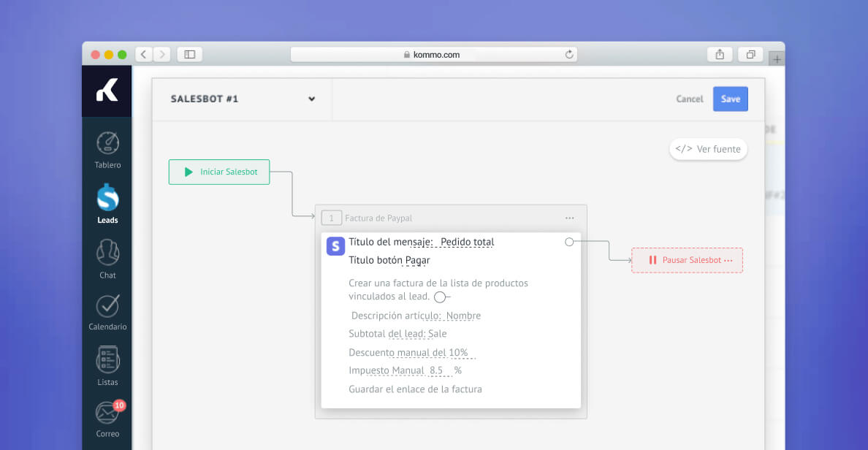Image resolution: width=868 pixels, height=450 pixels.
Task: Open a new browser tab
Action: [x=777, y=58]
